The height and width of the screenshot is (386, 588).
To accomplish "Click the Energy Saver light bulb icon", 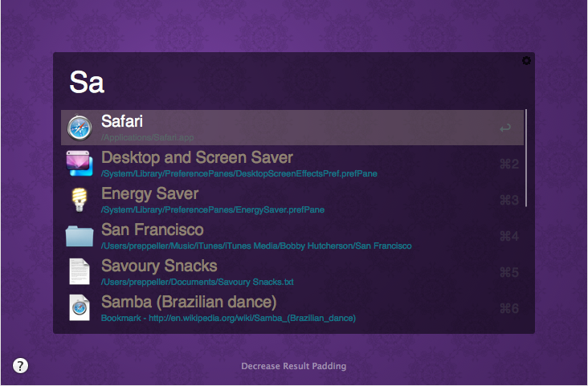I will pos(80,199).
